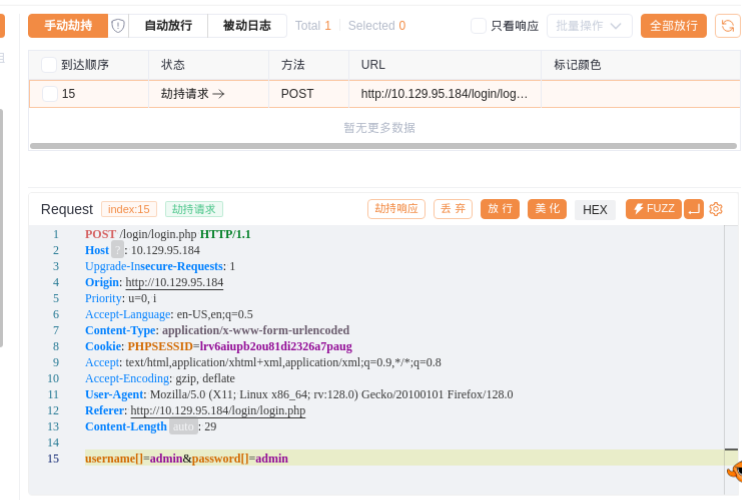The height and width of the screenshot is (500, 742).
Task: Click the request body line username[]=admin
Action: click(x=186, y=458)
